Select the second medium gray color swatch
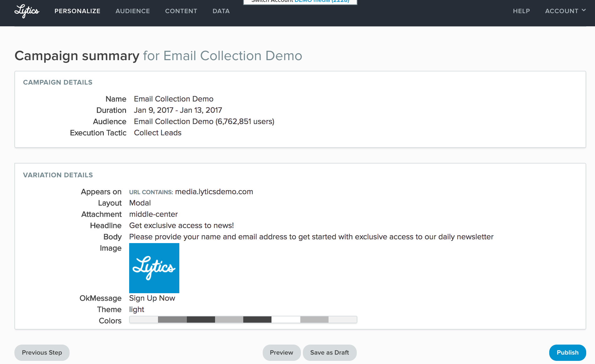 172,320
